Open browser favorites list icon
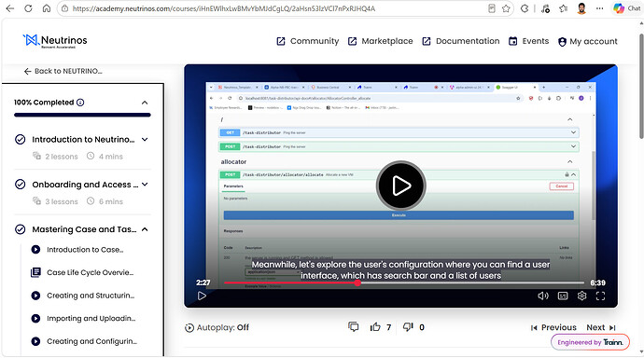The height and width of the screenshot is (358, 644). 563,8
